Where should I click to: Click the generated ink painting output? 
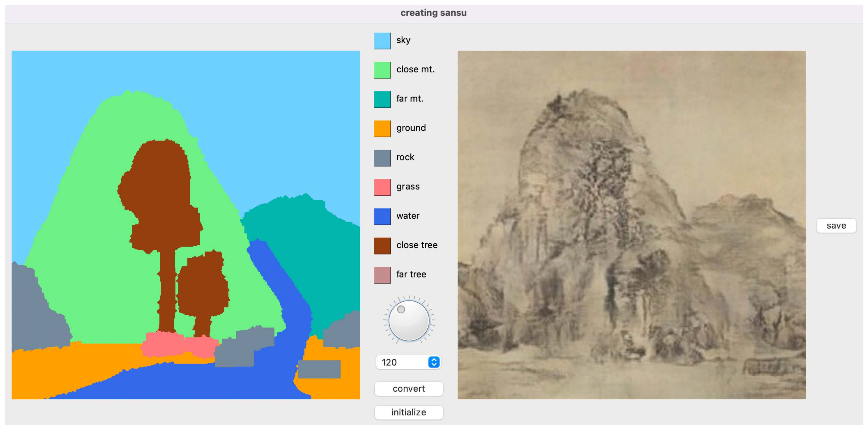tap(631, 225)
